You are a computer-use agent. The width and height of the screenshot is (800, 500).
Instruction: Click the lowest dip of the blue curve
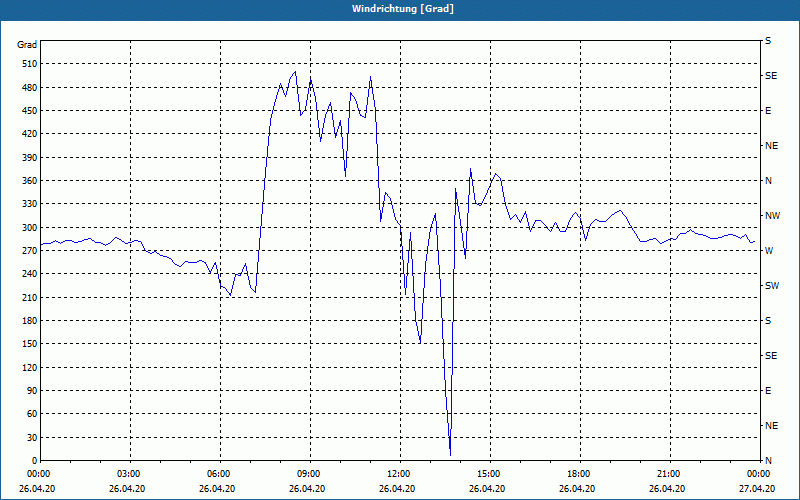click(450, 454)
